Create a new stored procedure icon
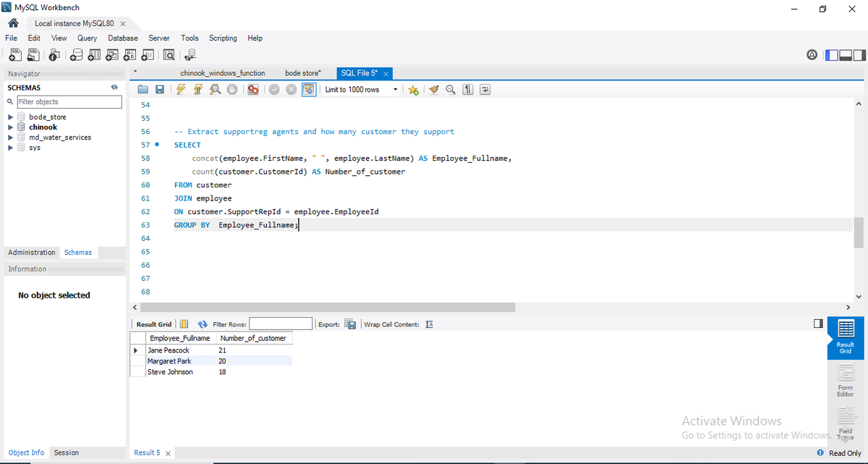The height and width of the screenshot is (464, 868). pyautogui.click(x=129, y=54)
